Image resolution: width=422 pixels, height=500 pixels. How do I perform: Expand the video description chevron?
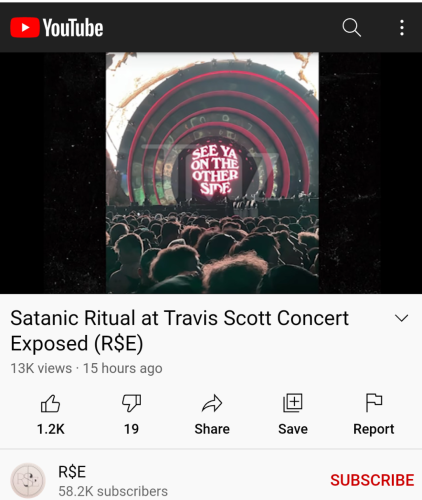pyautogui.click(x=401, y=318)
